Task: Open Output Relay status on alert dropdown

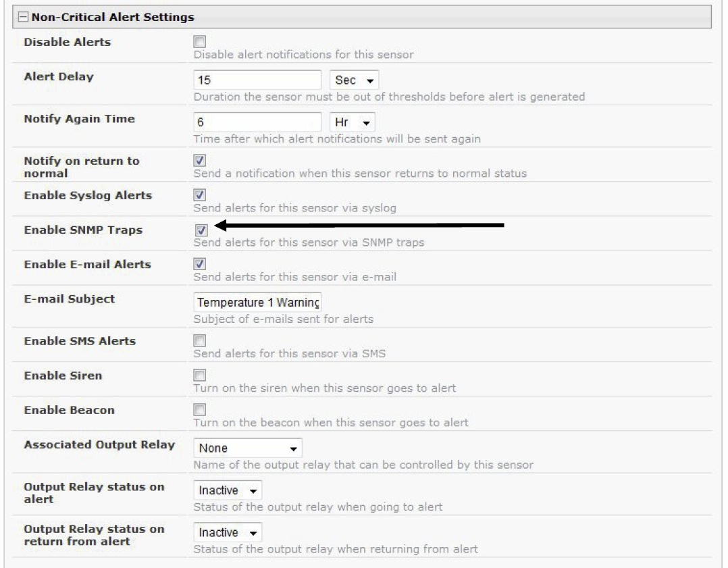Action: click(x=228, y=490)
